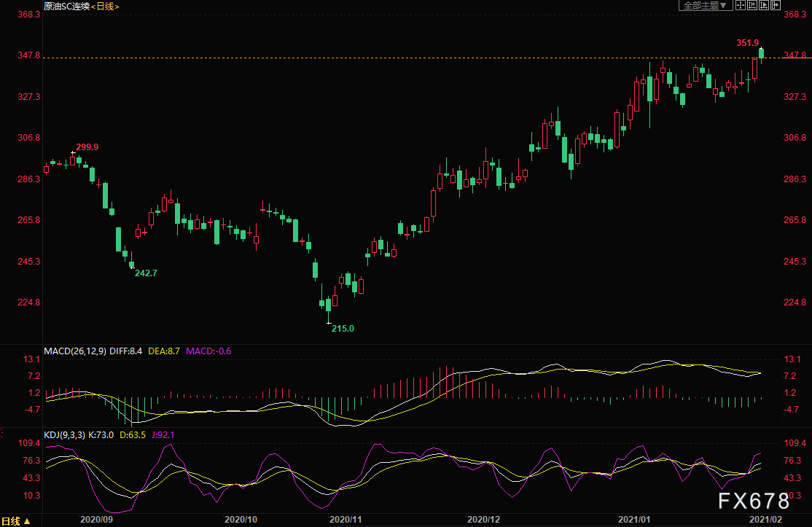Click the play-forward chart icon

764,6
